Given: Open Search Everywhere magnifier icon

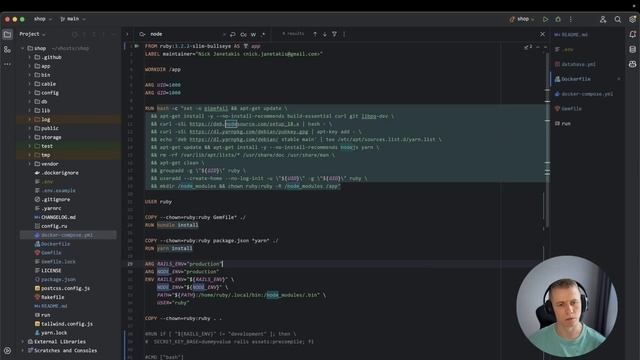Looking at the screenshot, I should [618, 19].
